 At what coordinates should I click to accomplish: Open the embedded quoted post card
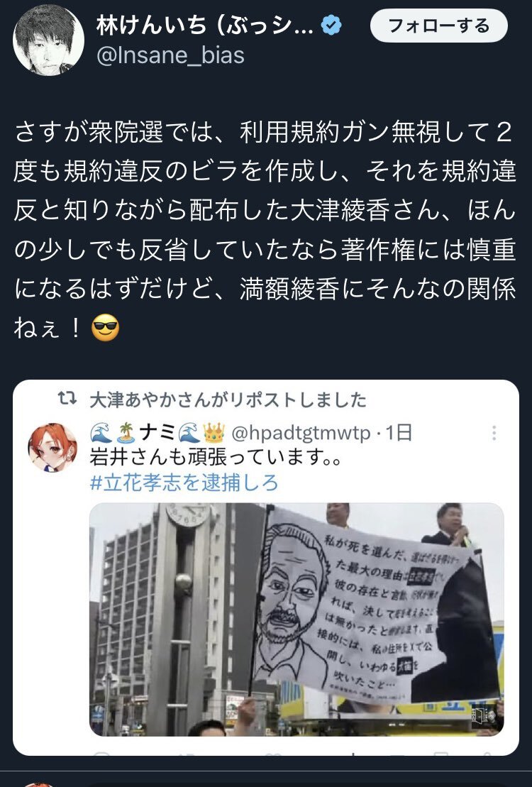(x=266, y=567)
